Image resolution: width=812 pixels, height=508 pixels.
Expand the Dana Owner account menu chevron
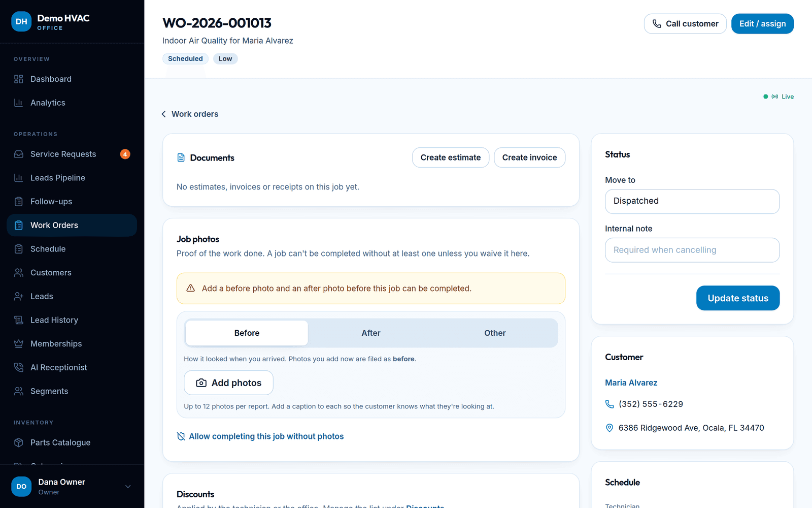[128, 487]
